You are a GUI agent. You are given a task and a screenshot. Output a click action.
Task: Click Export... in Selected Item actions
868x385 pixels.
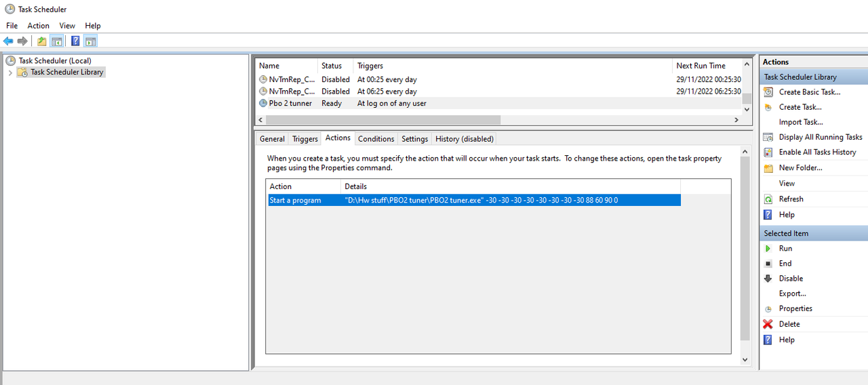pos(792,293)
